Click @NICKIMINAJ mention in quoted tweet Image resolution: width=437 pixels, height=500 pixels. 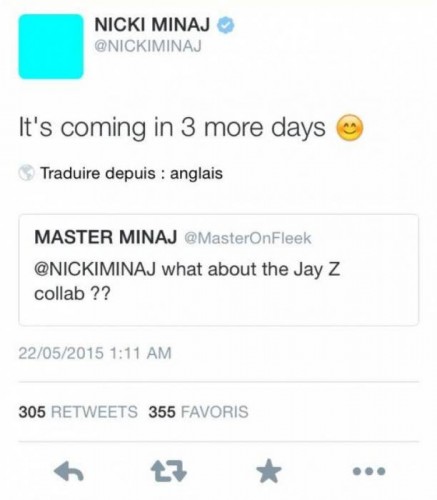pyautogui.click(x=95, y=269)
